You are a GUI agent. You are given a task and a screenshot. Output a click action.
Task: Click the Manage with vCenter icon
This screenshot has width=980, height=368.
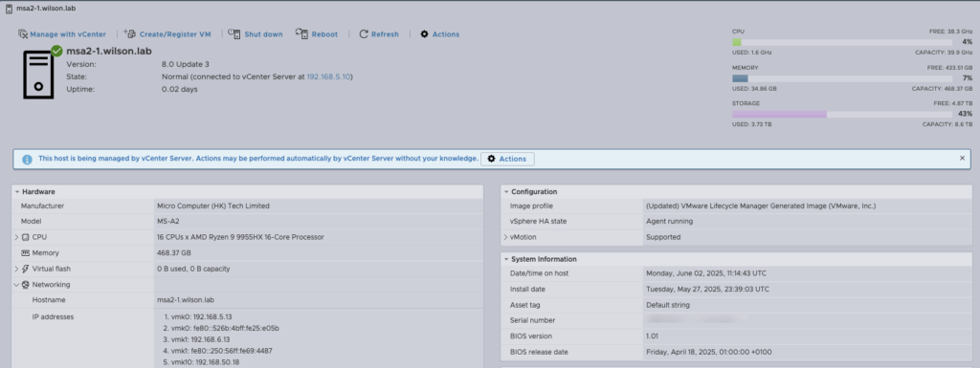(23, 34)
